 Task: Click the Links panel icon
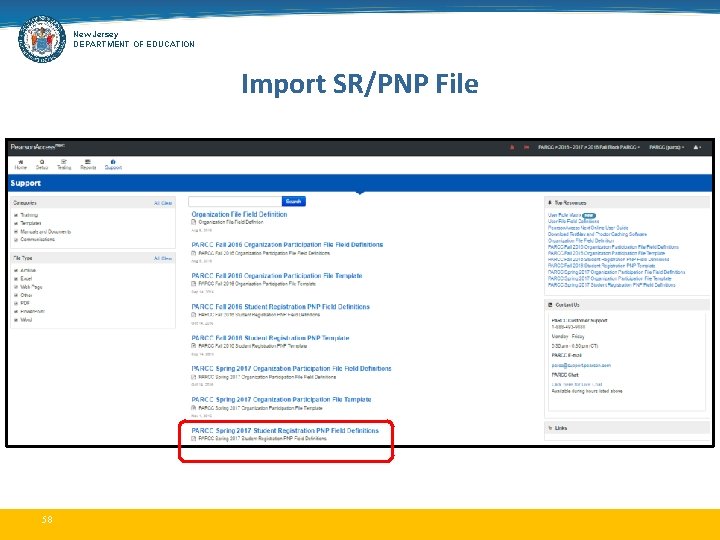pos(550,428)
